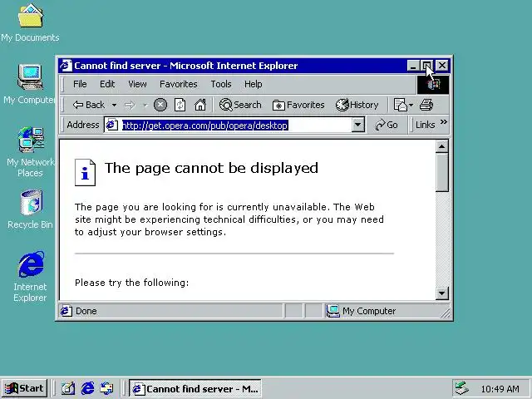Stop loading with the Stop icon
532x399 pixels.
point(160,105)
